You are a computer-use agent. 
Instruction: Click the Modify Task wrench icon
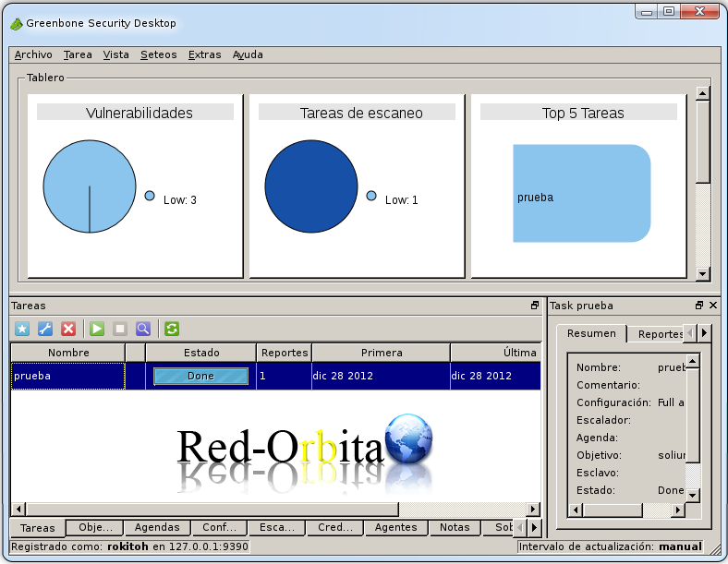point(45,329)
